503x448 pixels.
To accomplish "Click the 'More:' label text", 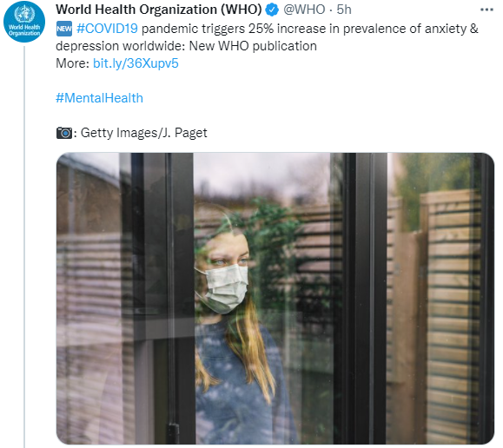I will tap(72, 63).
